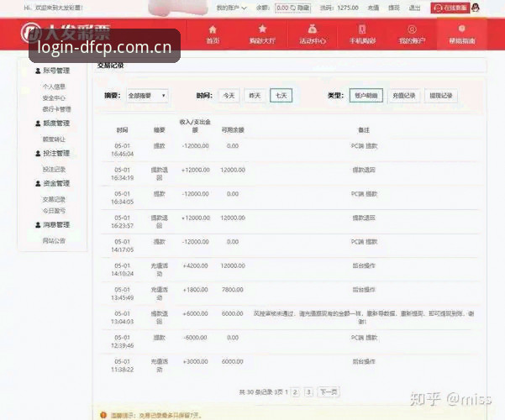Open the person icon 我的账户 in red nav
The width and height of the screenshot is (505, 420).
coord(412,29)
